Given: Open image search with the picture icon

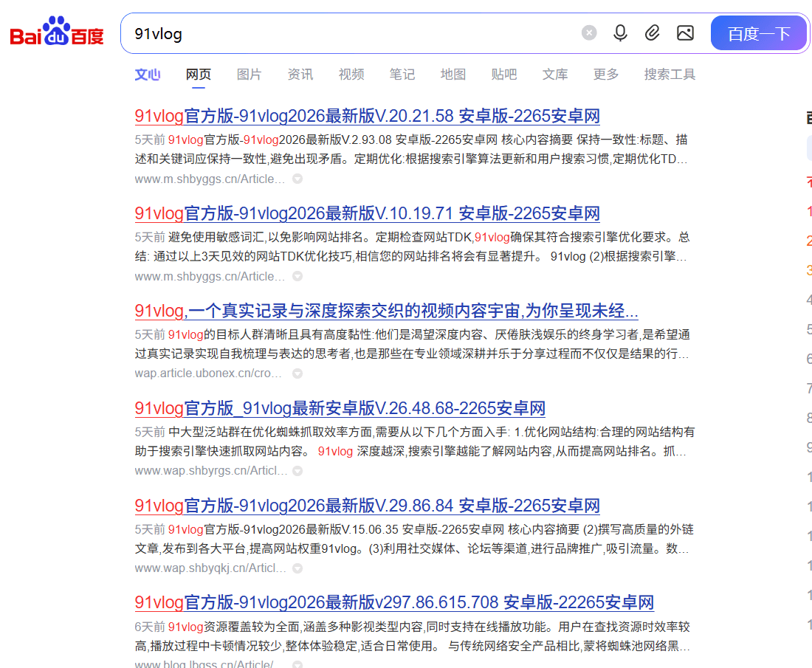Looking at the screenshot, I should [685, 33].
